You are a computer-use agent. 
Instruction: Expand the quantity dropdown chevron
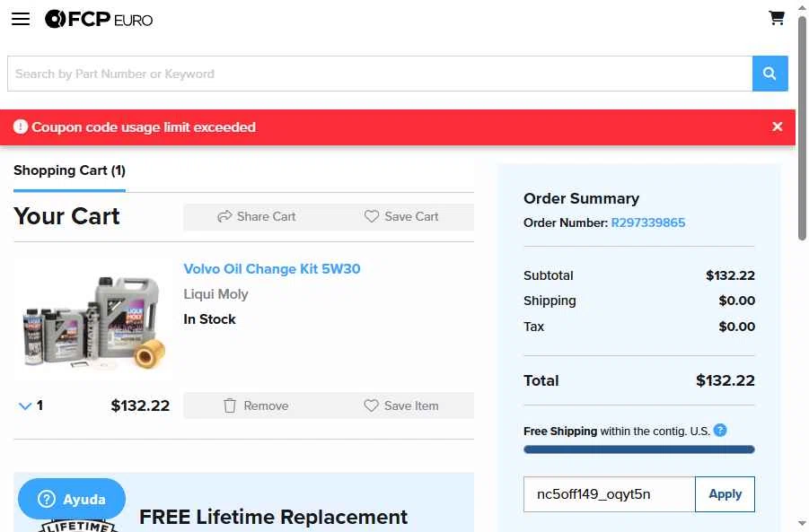pyautogui.click(x=25, y=406)
